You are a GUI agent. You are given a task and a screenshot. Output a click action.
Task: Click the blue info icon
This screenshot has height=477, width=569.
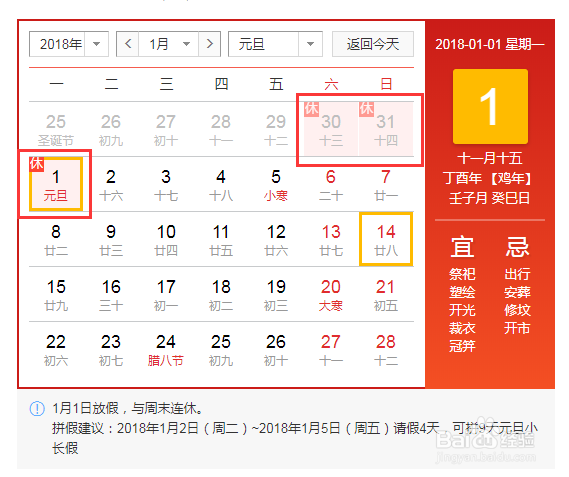37,409
